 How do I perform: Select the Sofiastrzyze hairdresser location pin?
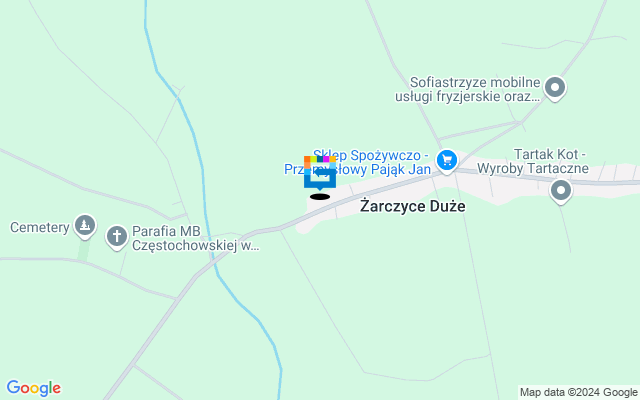[555, 89]
